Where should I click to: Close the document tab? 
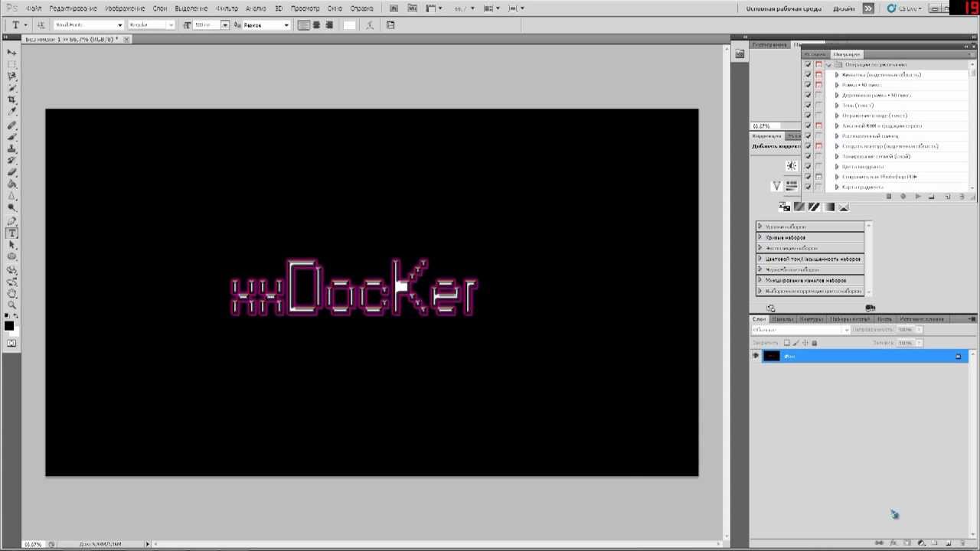[127, 39]
